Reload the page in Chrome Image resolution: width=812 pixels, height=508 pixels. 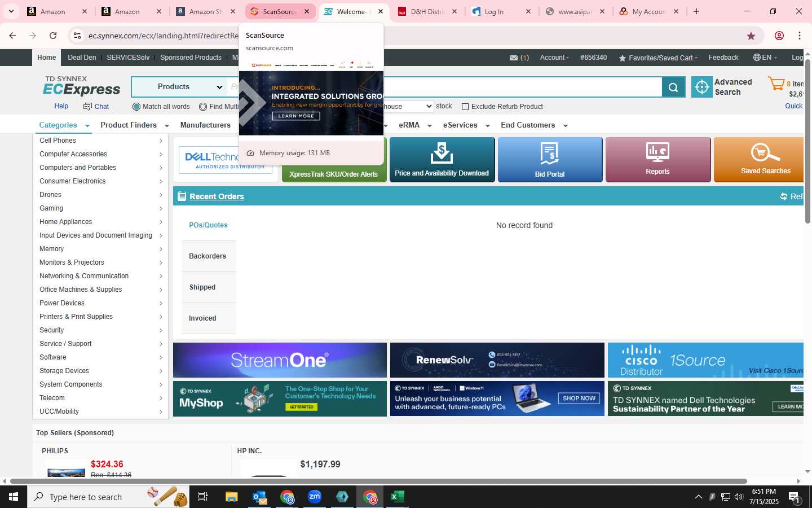click(53, 36)
